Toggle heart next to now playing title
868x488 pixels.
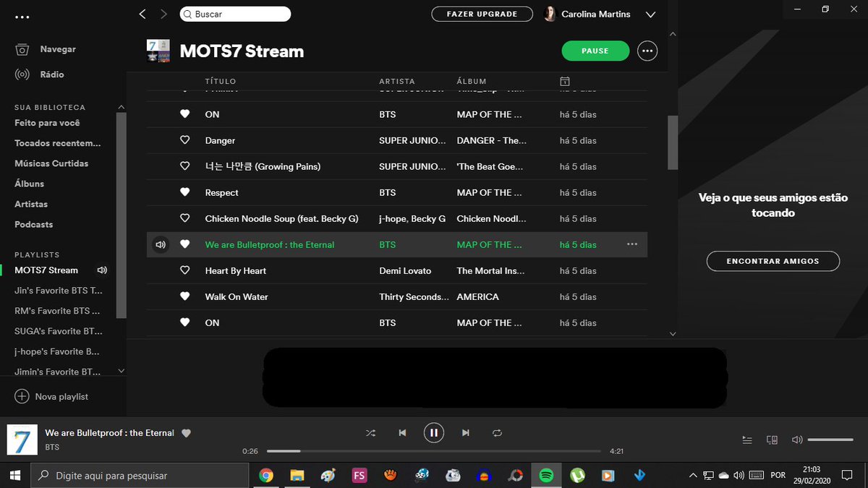click(186, 433)
